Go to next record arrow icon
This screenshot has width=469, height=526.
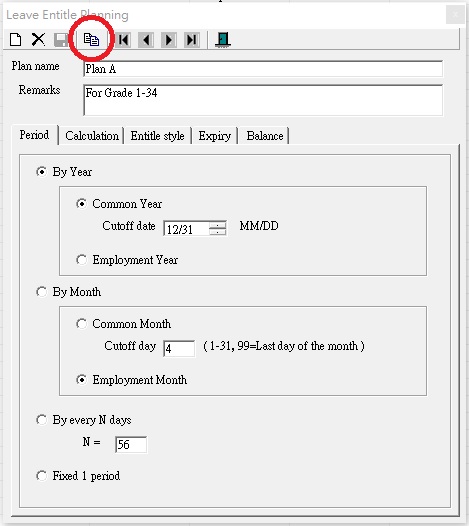169,40
